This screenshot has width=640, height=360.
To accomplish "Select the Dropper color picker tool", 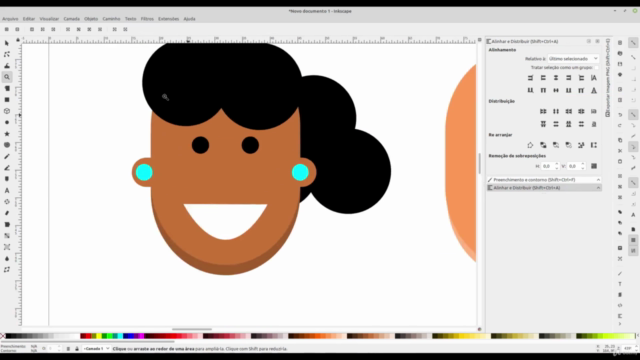I will point(7,258).
